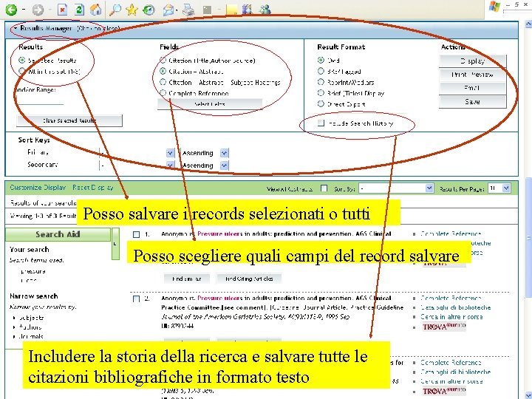Open the Secondary Ascending order dropdown
Viewport: 532px width, 399px height.
click(224, 166)
